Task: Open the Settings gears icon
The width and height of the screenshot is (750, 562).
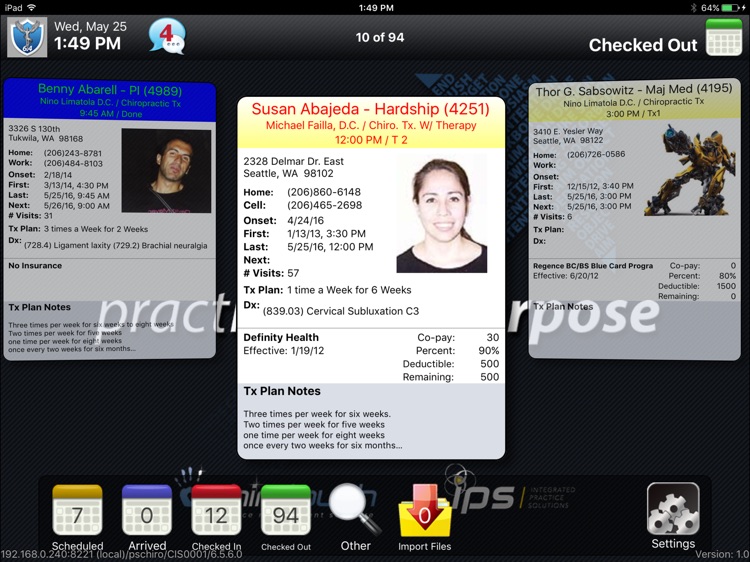Action: click(x=673, y=508)
